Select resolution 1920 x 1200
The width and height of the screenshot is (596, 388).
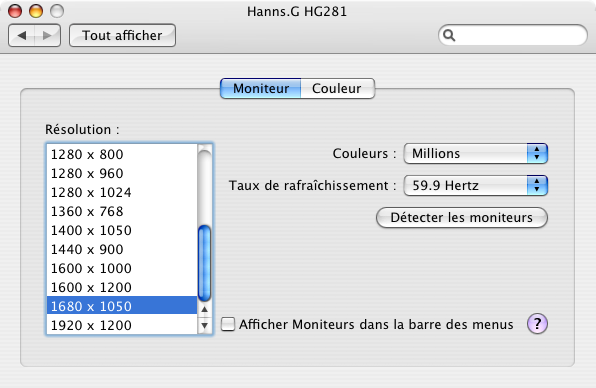[122, 325]
